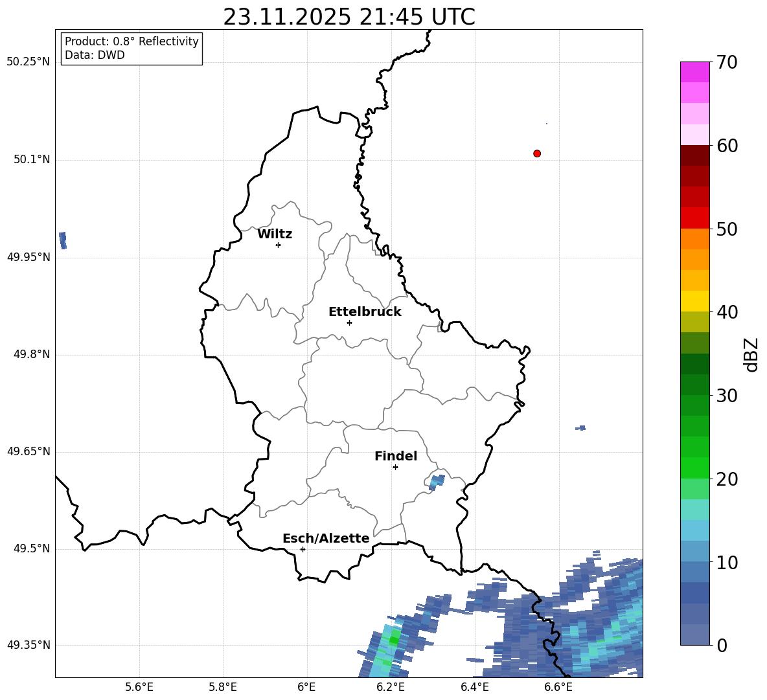Click the colorbar tick label 10
The height and width of the screenshot is (700, 767).
(x=727, y=562)
